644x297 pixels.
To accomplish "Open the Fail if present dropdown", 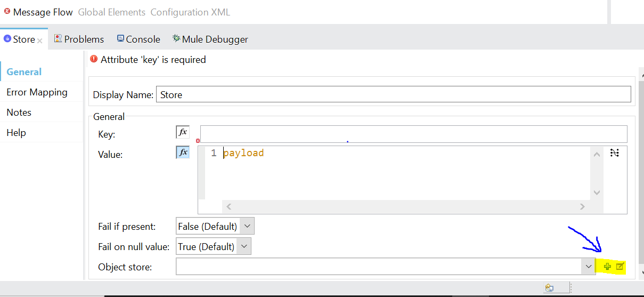I will (x=215, y=226).
